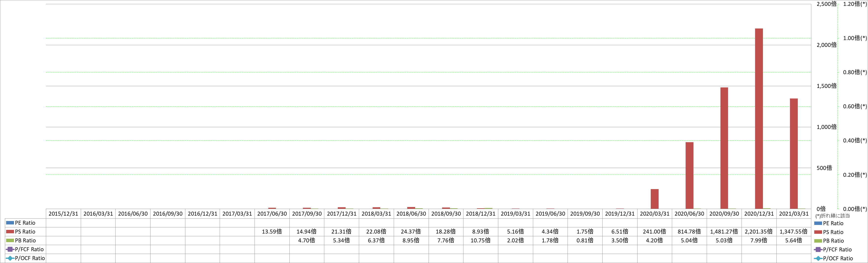The width and height of the screenshot is (868, 263).
Task: Click the blue PE Ratio swatch in the table's legend column
Action: coord(10,223)
